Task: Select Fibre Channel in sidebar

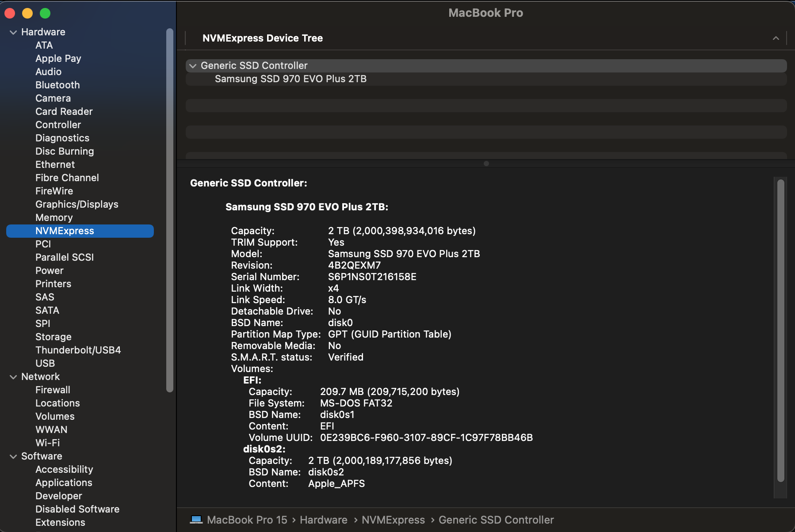Action: point(67,178)
